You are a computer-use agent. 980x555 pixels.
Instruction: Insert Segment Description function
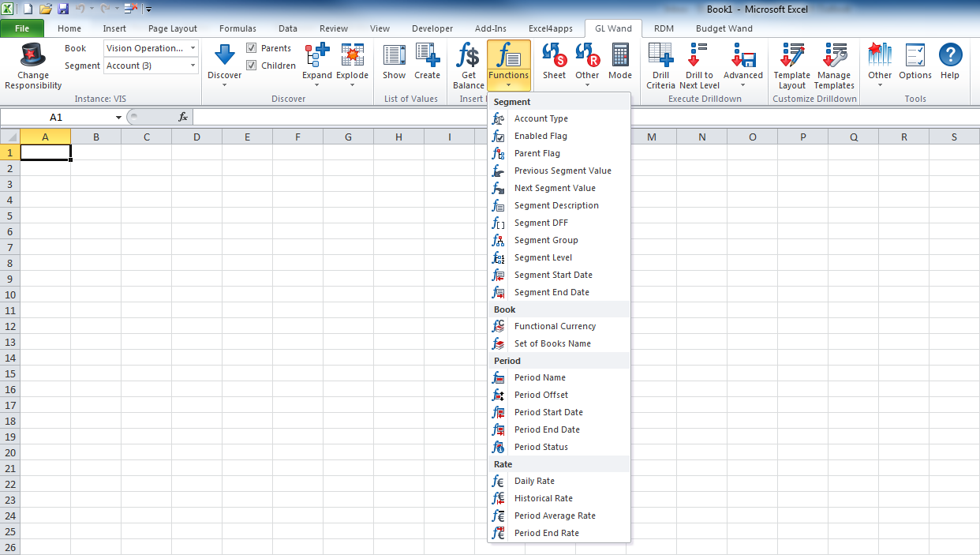tap(559, 205)
